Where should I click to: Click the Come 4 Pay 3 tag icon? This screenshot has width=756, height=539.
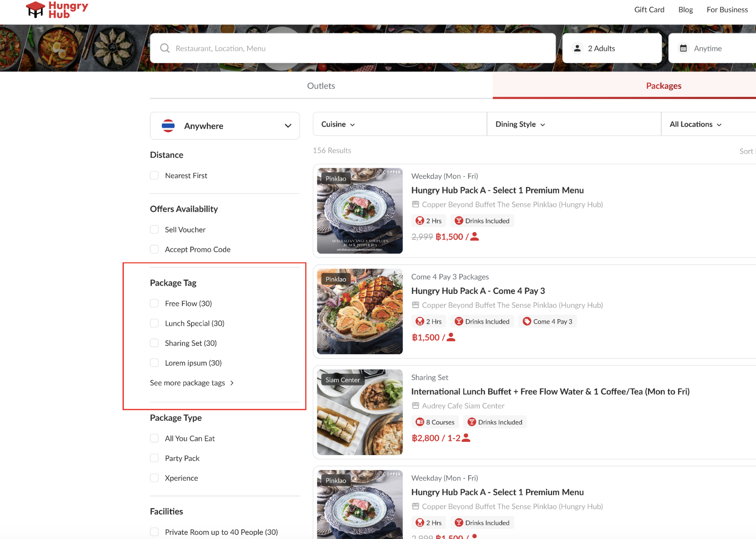[x=527, y=321]
